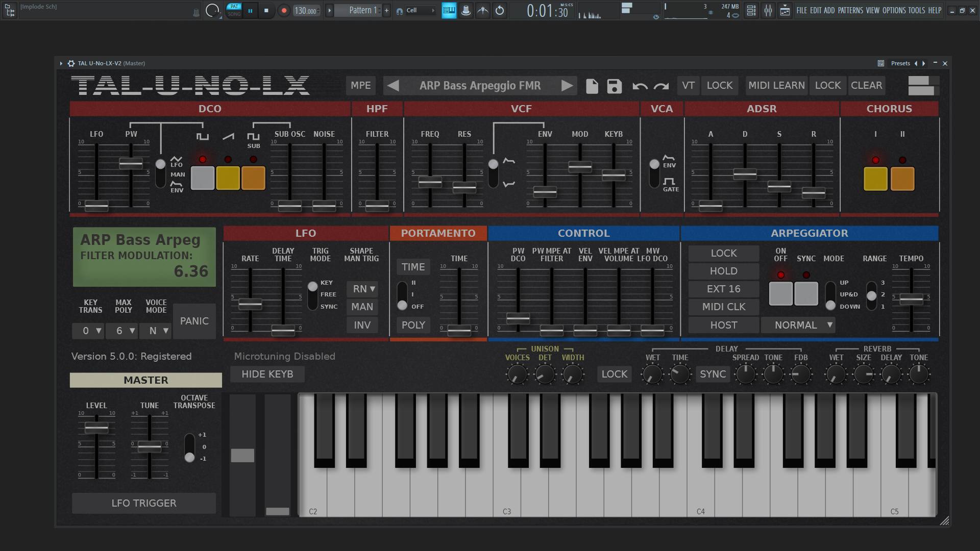Add a new pattern with the plus button

(386, 10)
